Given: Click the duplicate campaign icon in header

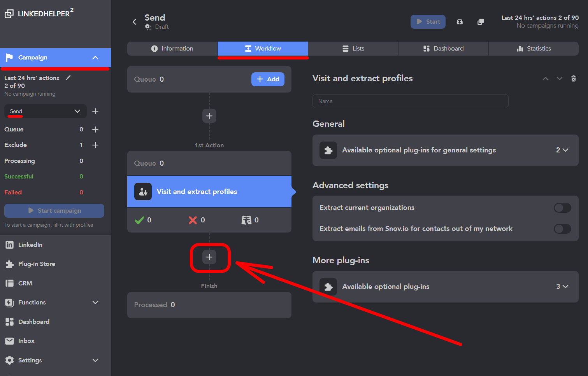Looking at the screenshot, I should tap(481, 22).
